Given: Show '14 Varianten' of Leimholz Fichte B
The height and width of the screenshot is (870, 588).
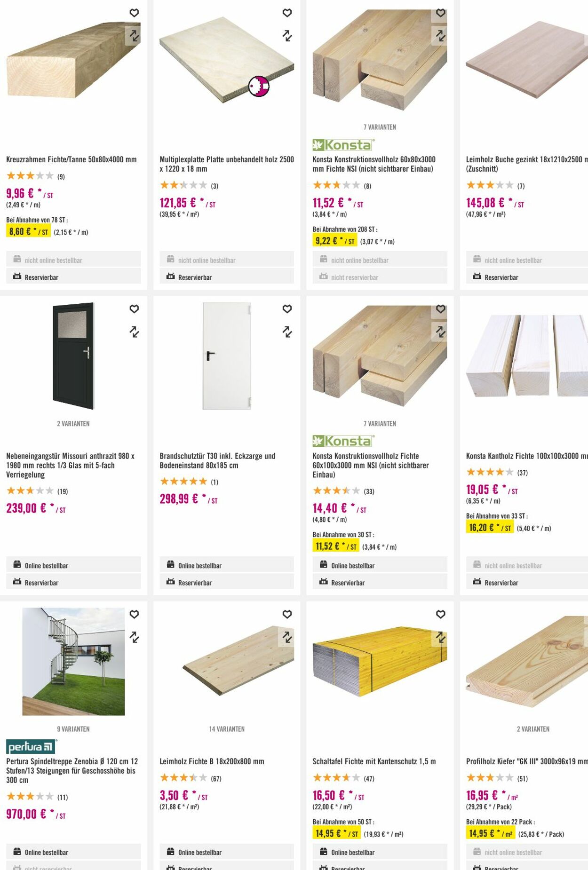Looking at the screenshot, I should pyautogui.click(x=227, y=729).
